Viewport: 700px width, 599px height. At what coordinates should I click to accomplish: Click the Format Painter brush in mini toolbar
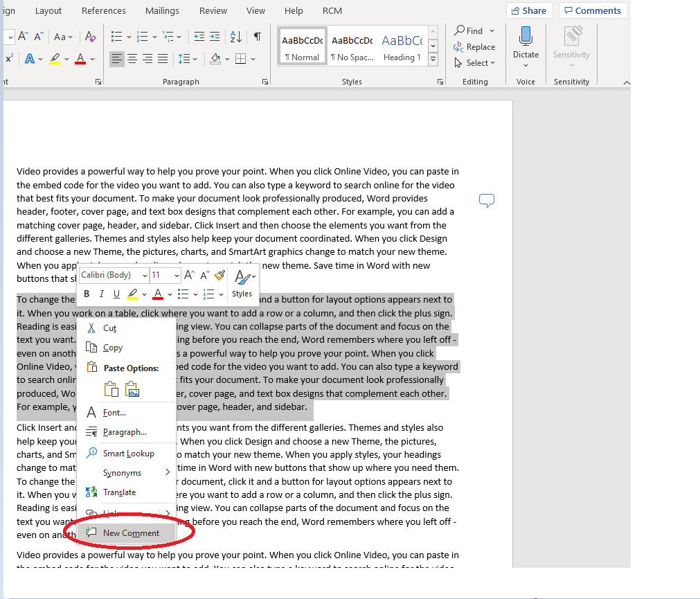click(219, 275)
